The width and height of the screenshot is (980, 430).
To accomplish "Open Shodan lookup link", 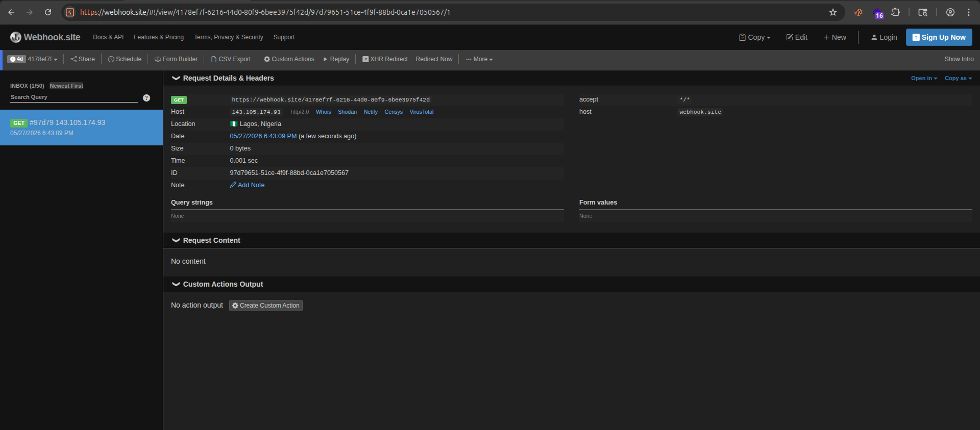I will click(347, 112).
